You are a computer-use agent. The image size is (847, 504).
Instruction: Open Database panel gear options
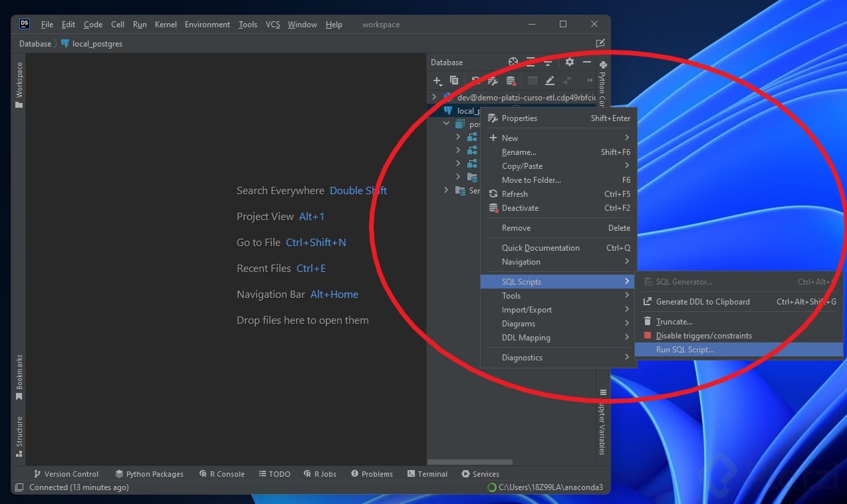point(570,62)
